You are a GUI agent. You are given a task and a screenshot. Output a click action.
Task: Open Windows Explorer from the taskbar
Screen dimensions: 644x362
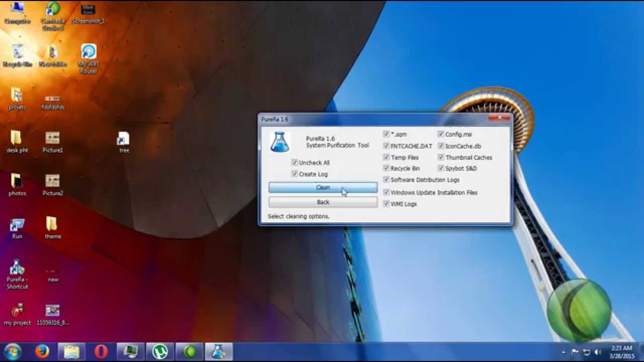click(x=71, y=351)
